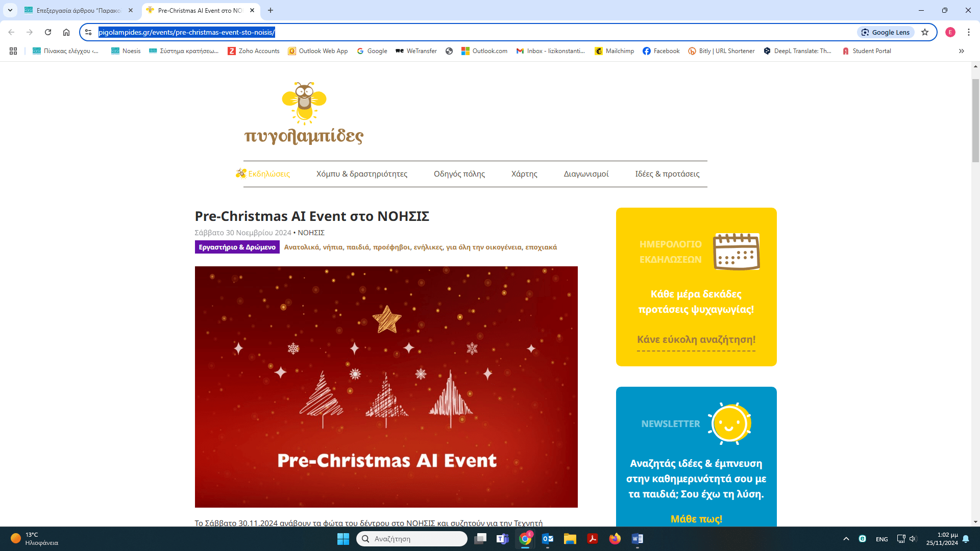Image resolution: width=980 pixels, height=551 pixels.
Task: Open the Mailchimp bookmark
Action: click(x=615, y=51)
